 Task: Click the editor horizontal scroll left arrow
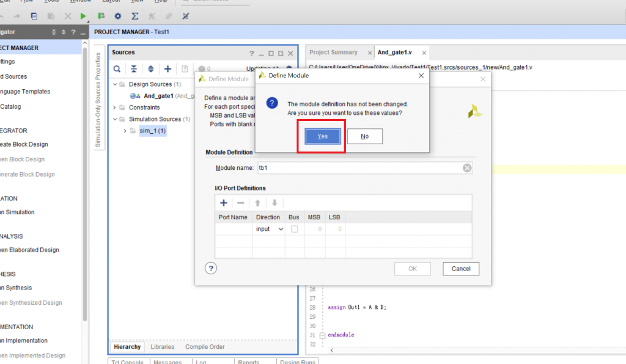click(x=331, y=350)
